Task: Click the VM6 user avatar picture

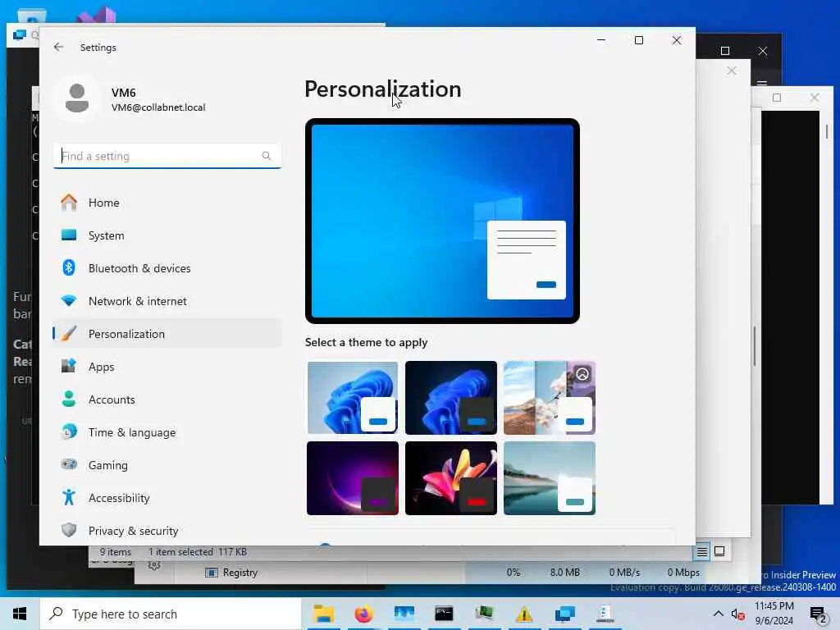Action: [77, 98]
